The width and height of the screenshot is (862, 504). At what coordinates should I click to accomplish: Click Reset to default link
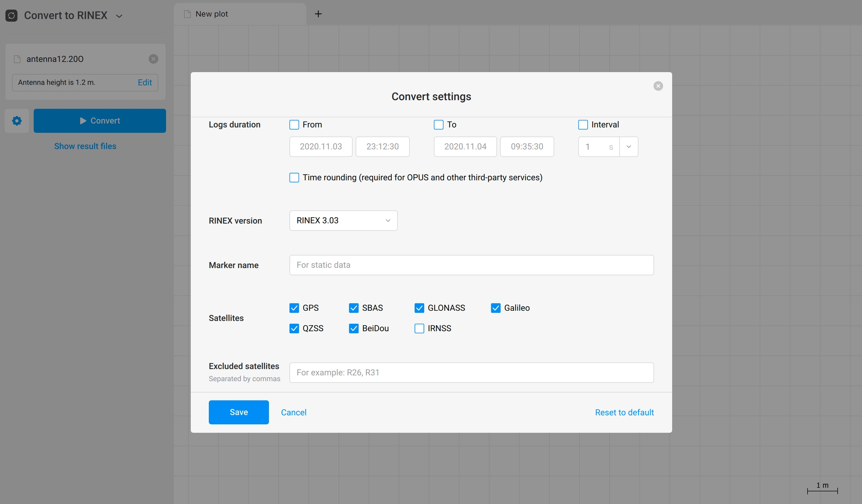tap(624, 412)
